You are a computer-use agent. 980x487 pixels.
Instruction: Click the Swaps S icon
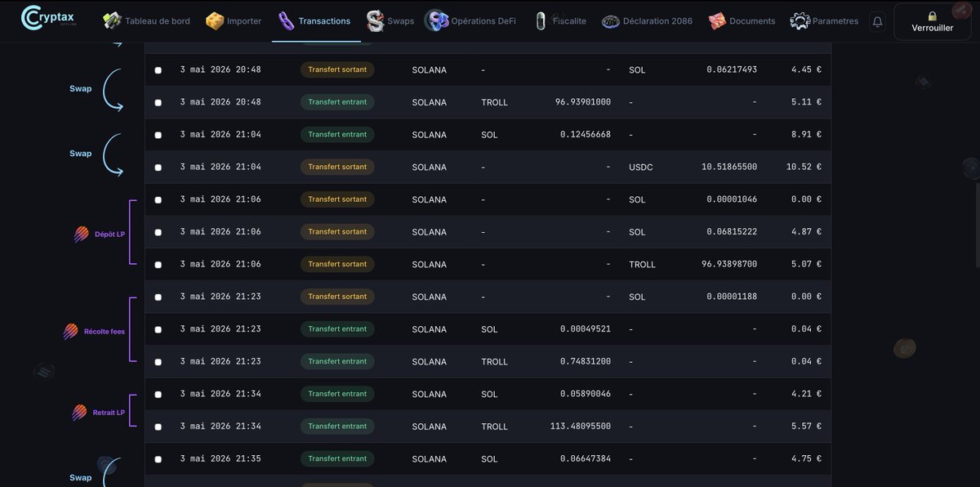[375, 20]
